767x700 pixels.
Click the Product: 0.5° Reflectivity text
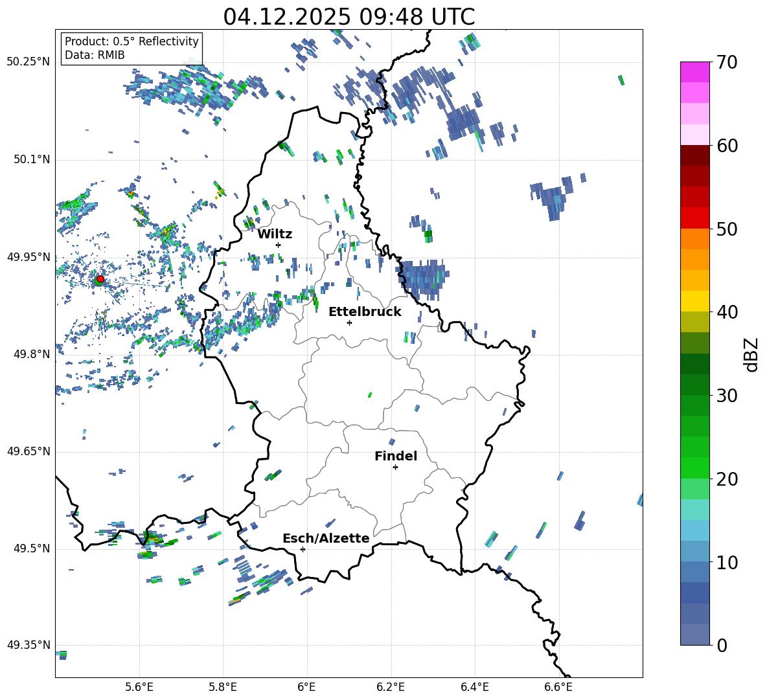[132, 41]
